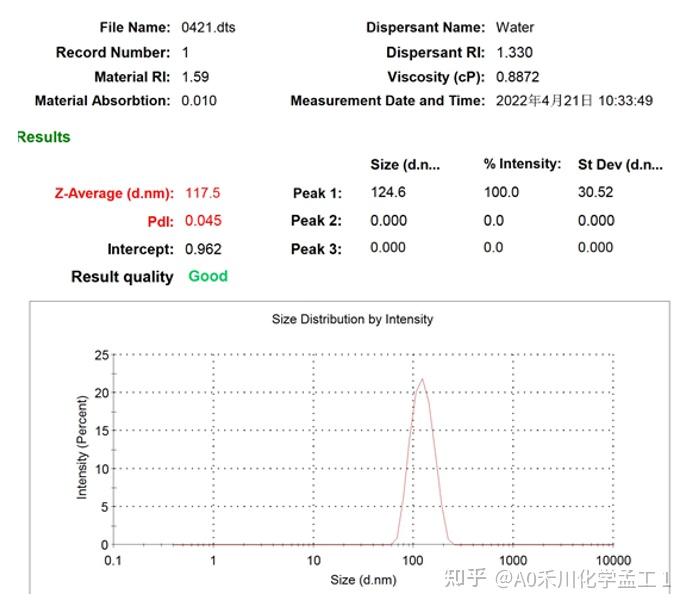Click the File Name value 0421.dts
The image size is (688, 606).
208,28
